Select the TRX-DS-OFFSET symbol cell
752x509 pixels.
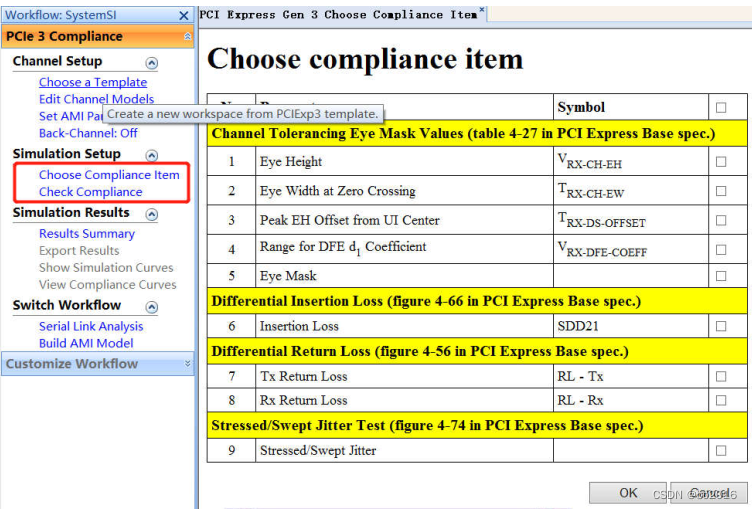point(631,220)
